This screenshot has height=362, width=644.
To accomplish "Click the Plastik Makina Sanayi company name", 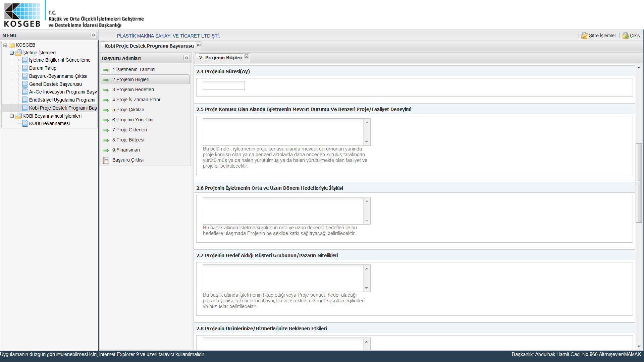I will 168,36.
